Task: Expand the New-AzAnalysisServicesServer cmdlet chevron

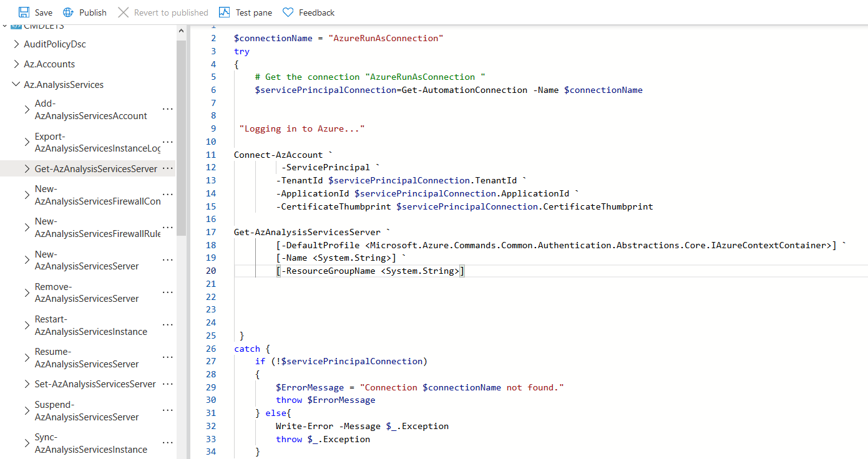Action: pos(27,260)
